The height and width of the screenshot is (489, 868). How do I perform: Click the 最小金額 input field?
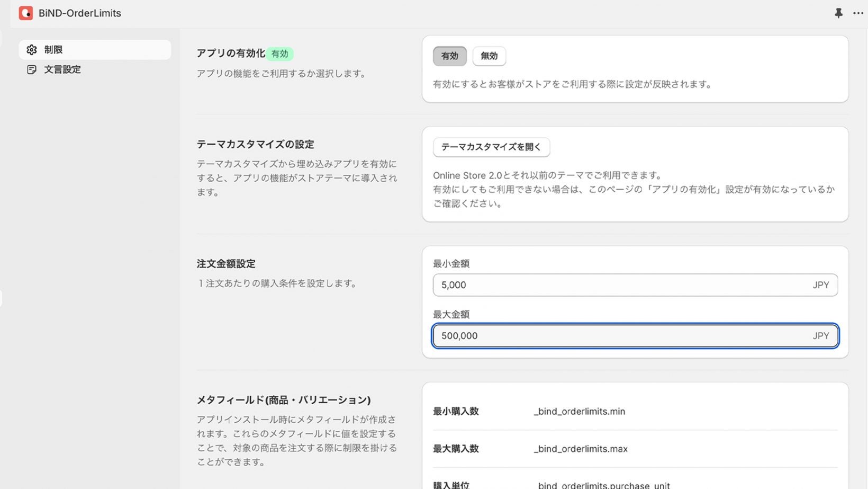[x=619, y=285]
